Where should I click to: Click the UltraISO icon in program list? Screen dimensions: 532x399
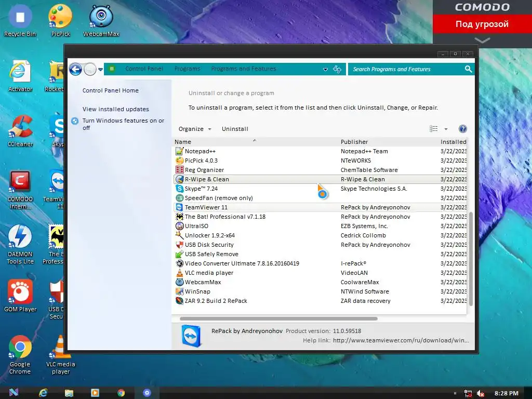179,226
